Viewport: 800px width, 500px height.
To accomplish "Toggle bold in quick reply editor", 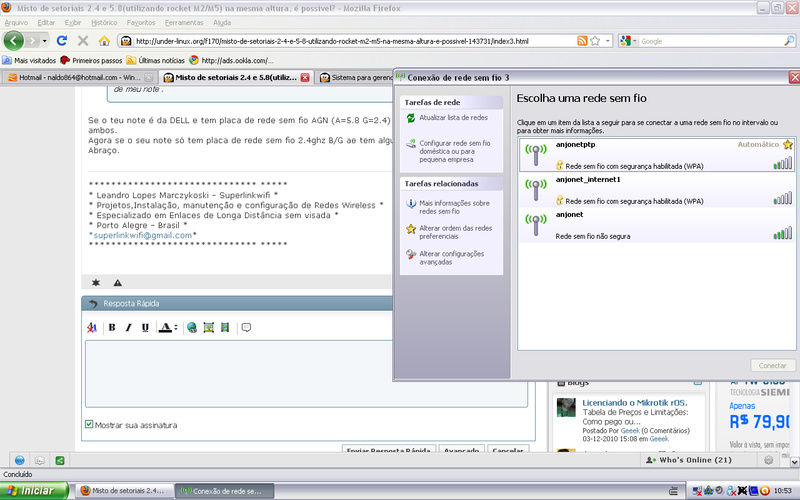I will click(x=112, y=328).
